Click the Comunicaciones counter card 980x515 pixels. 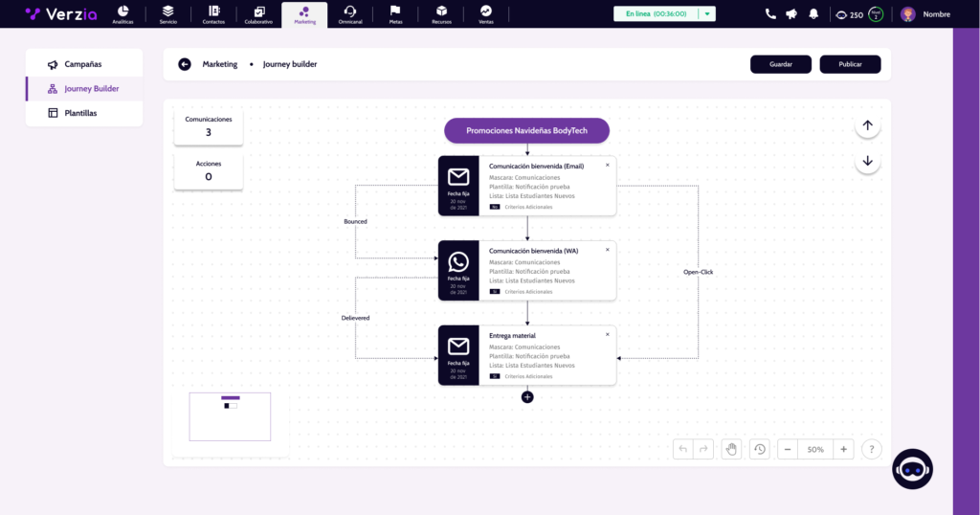point(208,127)
